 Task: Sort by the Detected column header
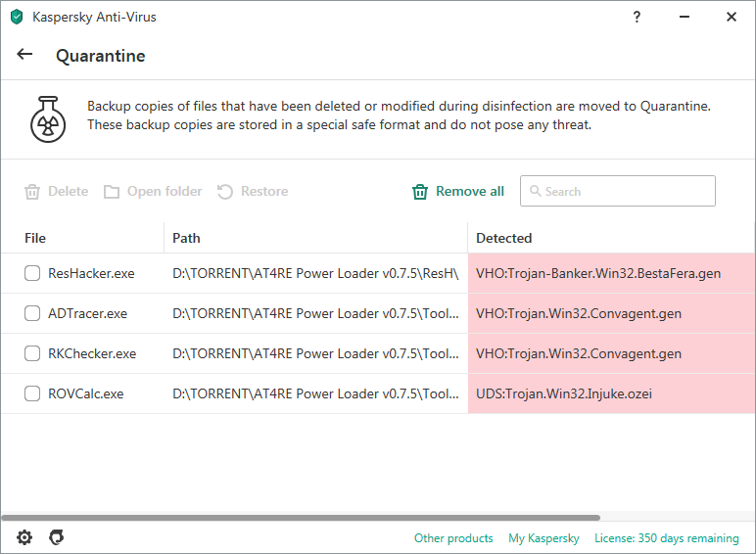pos(504,238)
